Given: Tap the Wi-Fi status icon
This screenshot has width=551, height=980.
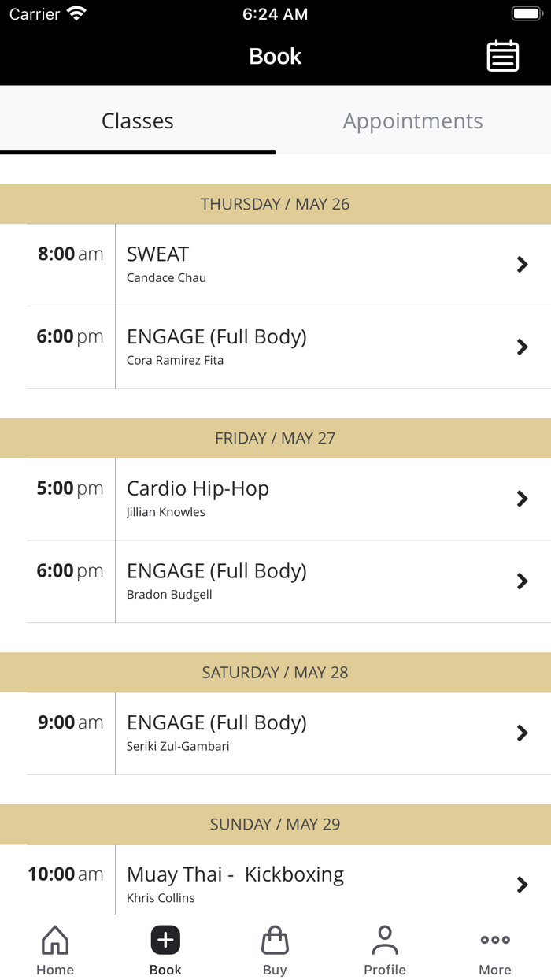Looking at the screenshot, I should point(75,13).
